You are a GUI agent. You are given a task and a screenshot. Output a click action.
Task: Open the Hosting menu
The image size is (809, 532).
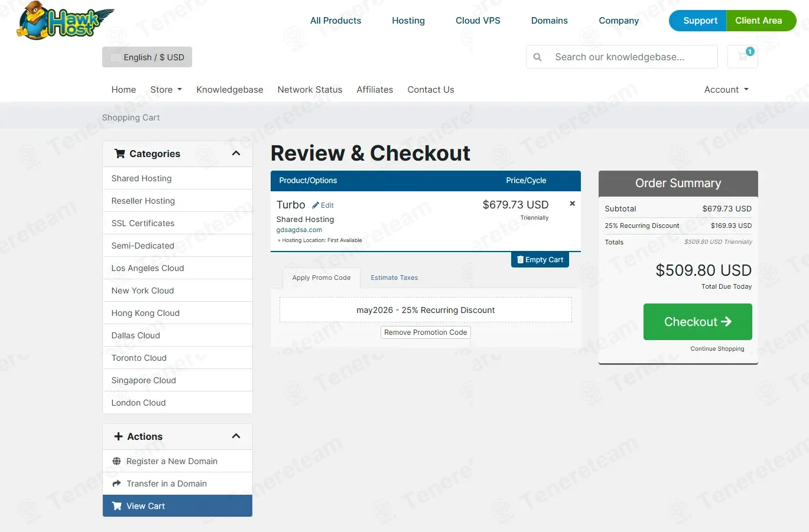click(408, 21)
